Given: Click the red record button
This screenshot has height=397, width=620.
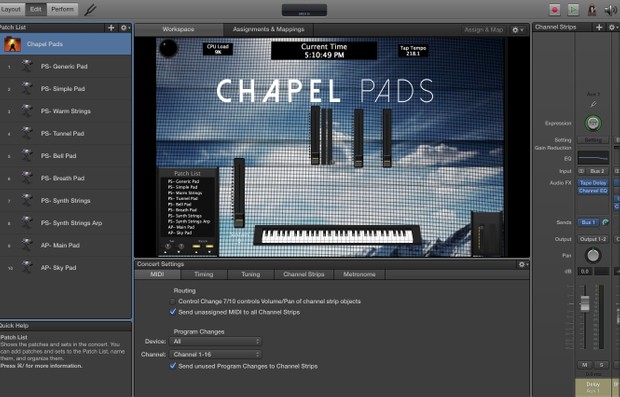Looking at the screenshot, I should 554,10.
